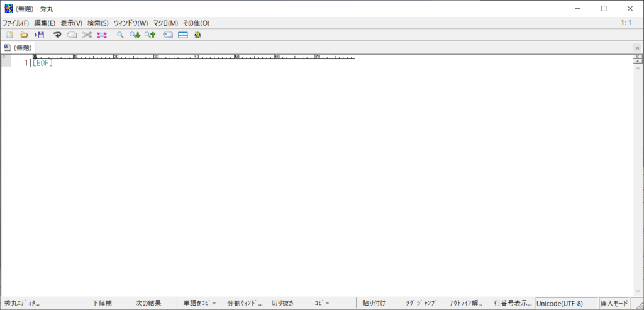
Task: Click the scrollbar down arrow
Action: [x=638, y=291]
